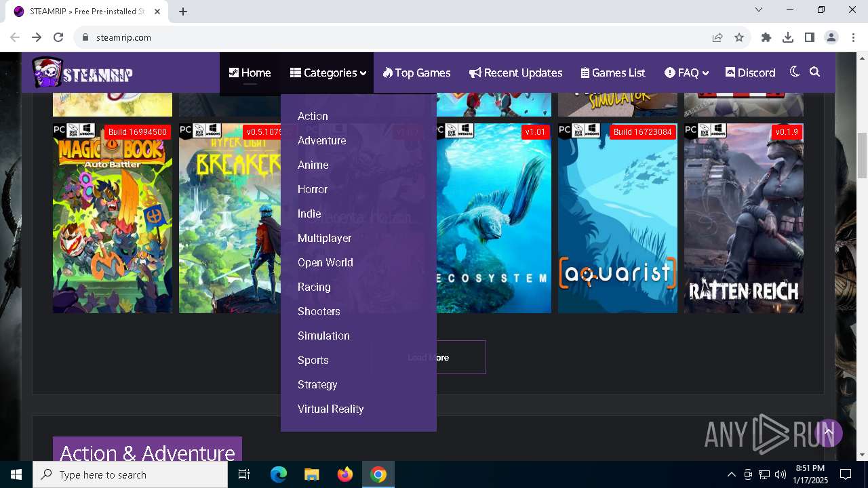The image size is (868, 488).
Task: Toggle dark mode moon icon
Action: (x=795, y=72)
